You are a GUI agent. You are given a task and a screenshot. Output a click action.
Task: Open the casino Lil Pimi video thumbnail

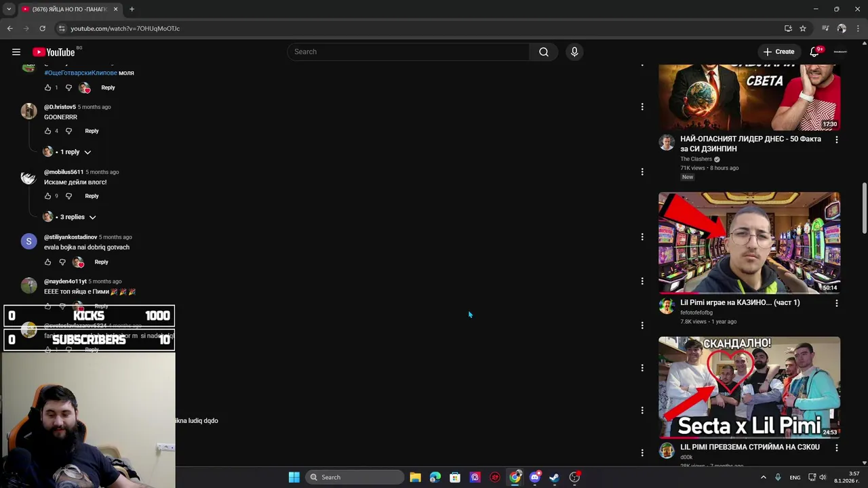749,243
